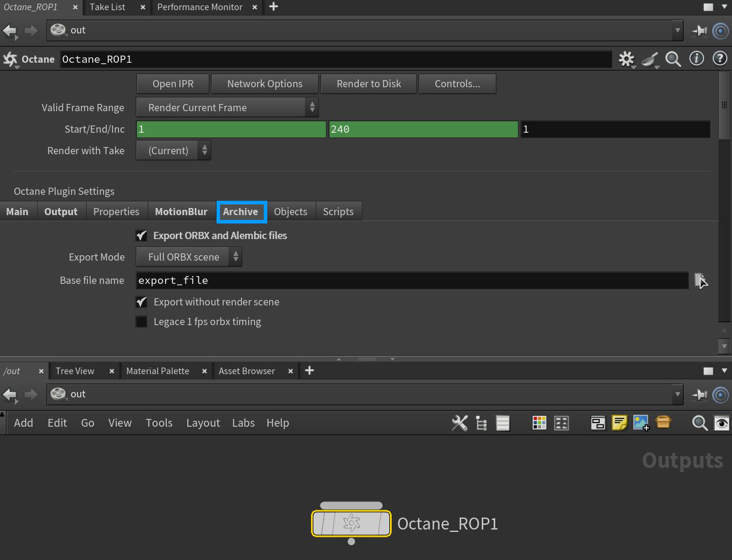The width and height of the screenshot is (732, 560).
Task: Open the Full ORBX scene export mode dropdown
Action: (x=188, y=256)
